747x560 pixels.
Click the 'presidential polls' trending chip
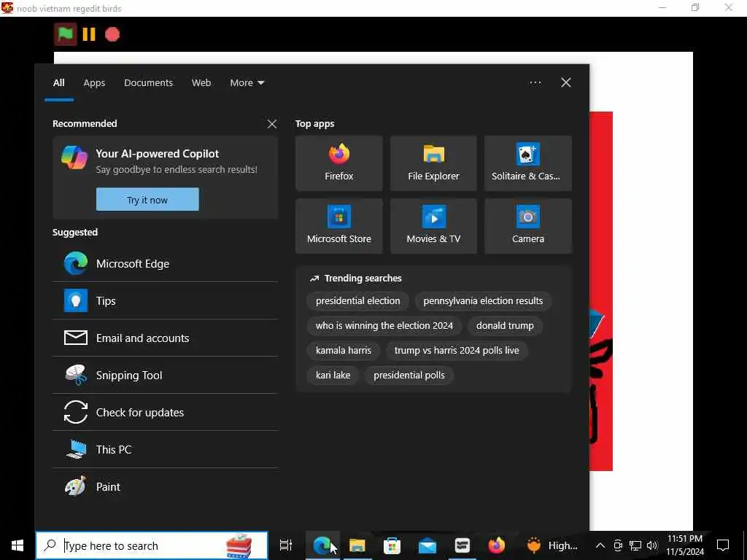[x=409, y=376]
